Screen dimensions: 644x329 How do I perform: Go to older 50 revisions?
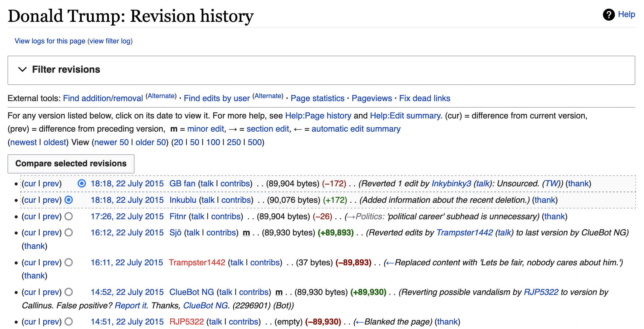click(150, 142)
